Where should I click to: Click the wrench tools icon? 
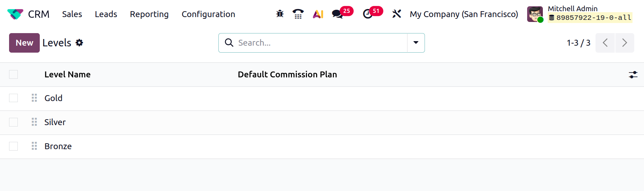pos(397,14)
